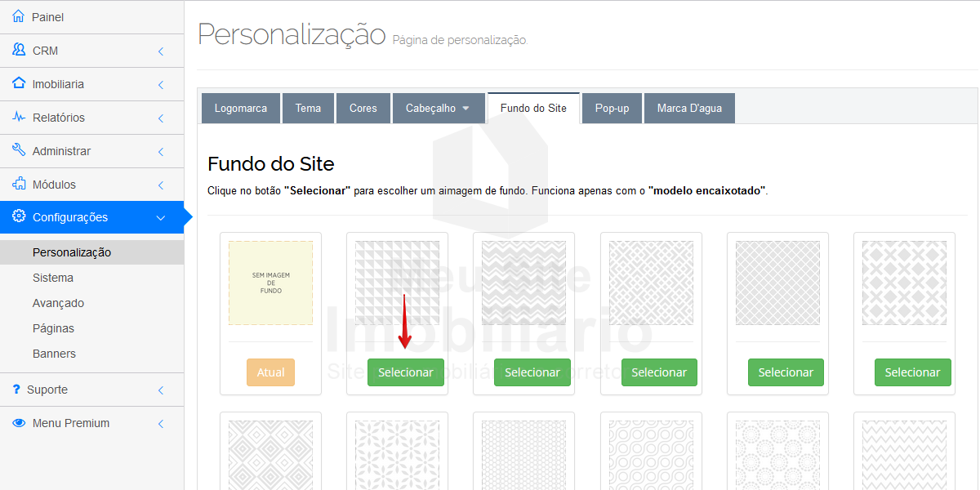Expand the Relatórios submenu chevron

[x=161, y=118]
